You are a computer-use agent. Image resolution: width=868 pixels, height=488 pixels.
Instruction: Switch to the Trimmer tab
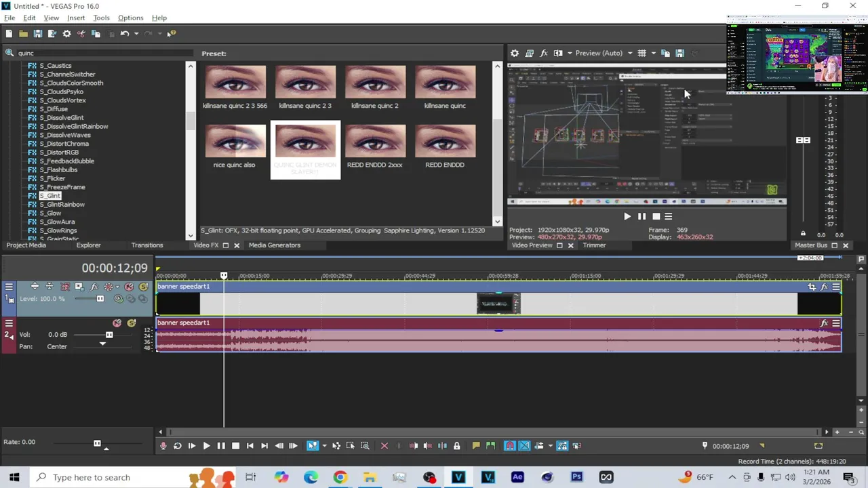coord(594,245)
